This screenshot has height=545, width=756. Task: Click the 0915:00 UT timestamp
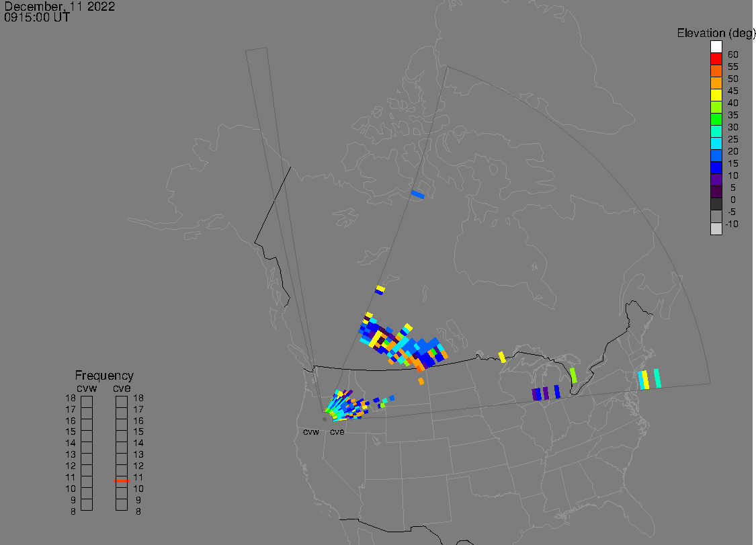(x=37, y=18)
